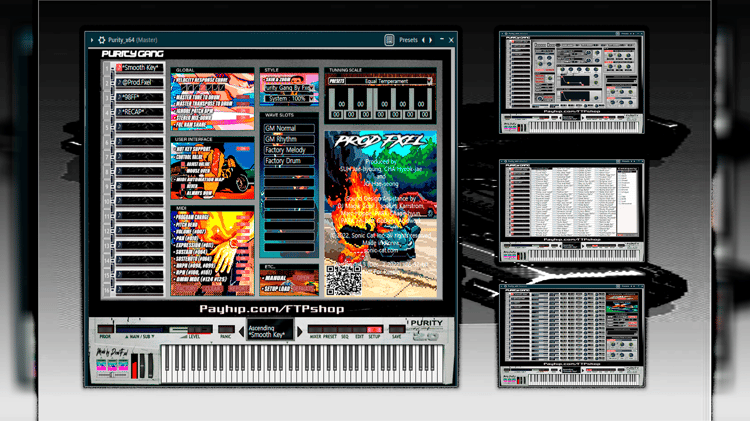Switch to the Seq page

click(345, 329)
